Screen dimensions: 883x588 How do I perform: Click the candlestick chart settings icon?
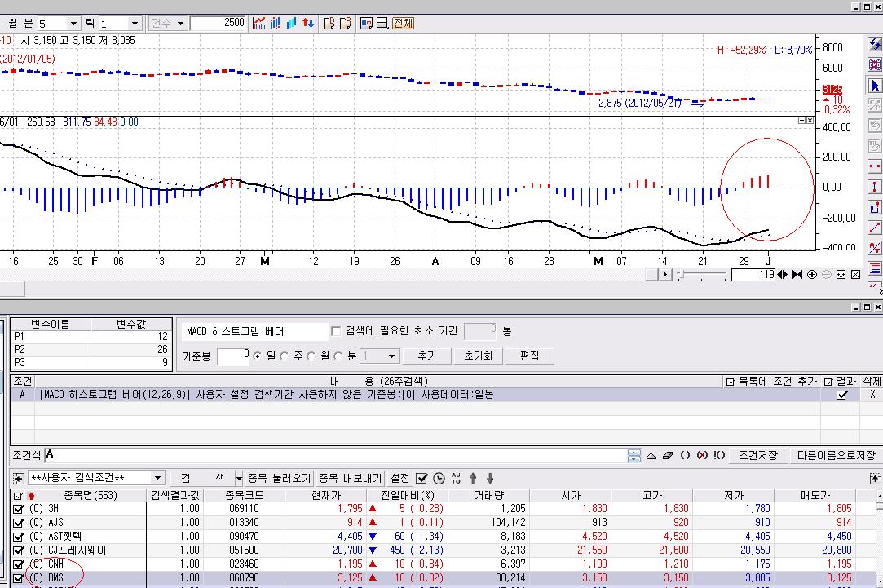367,23
